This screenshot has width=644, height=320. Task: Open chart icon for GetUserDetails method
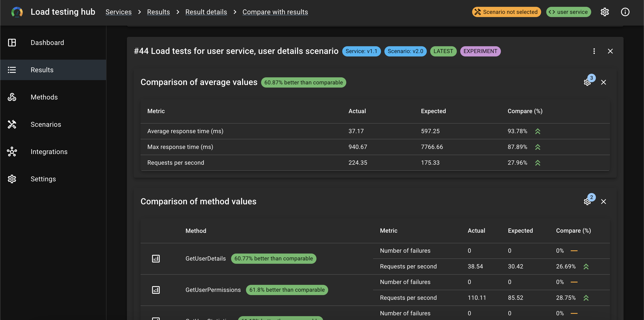(156, 259)
